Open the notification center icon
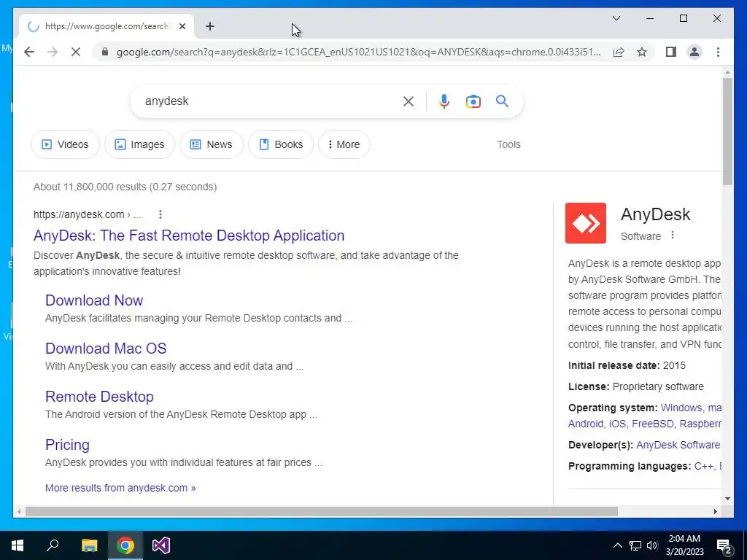This screenshot has width=747, height=560. 724,545
